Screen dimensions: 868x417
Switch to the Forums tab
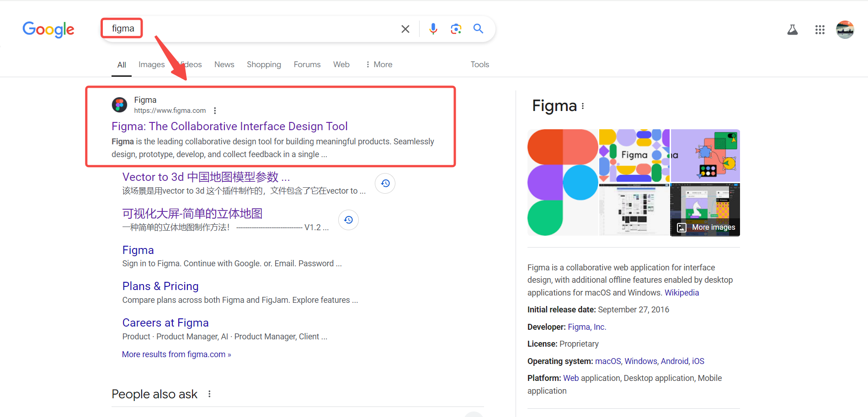click(x=307, y=64)
